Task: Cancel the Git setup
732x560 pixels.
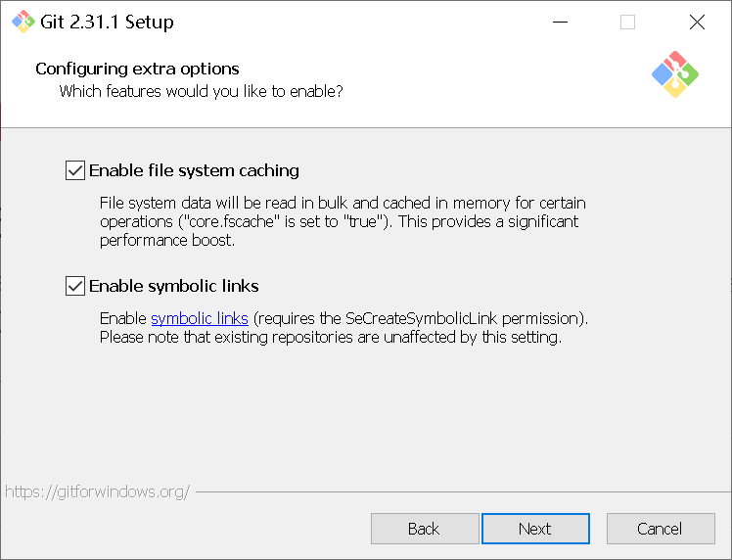Action: (661, 529)
